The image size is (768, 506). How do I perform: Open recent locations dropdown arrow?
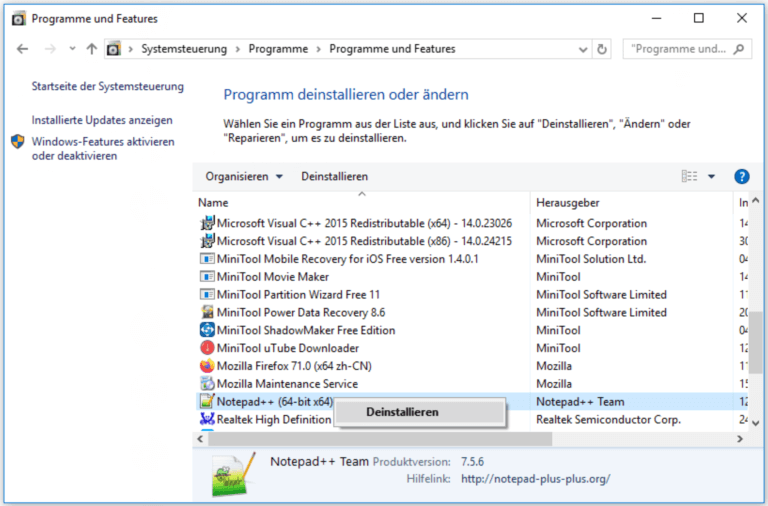pyautogui.click(x=72, y=49)
